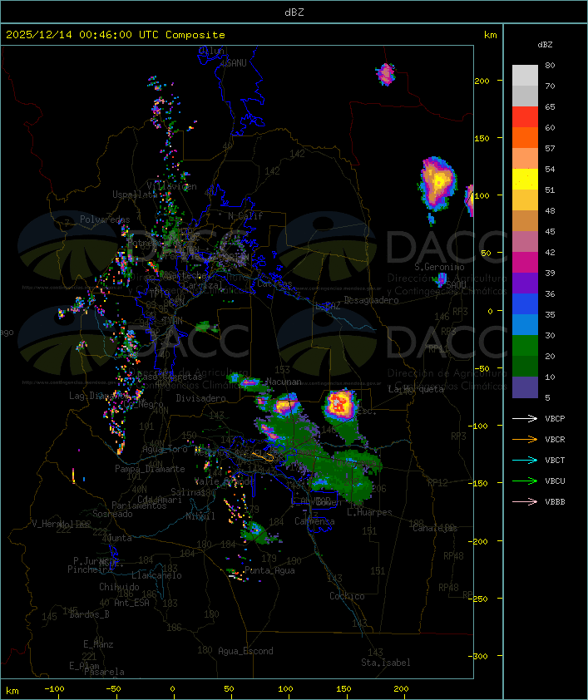Click the km label at bottom left
This screenshot has height=700, width=588.
pyautogui.click(x=12, y=691)
